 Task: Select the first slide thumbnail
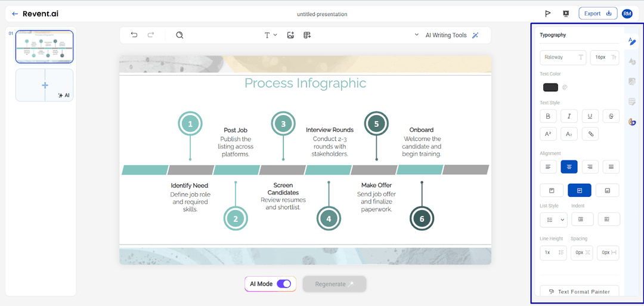coord(45,47)
